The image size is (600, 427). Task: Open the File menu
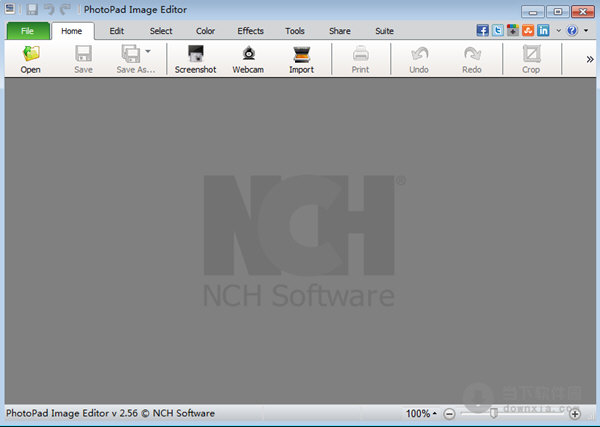tap(28, 31)
